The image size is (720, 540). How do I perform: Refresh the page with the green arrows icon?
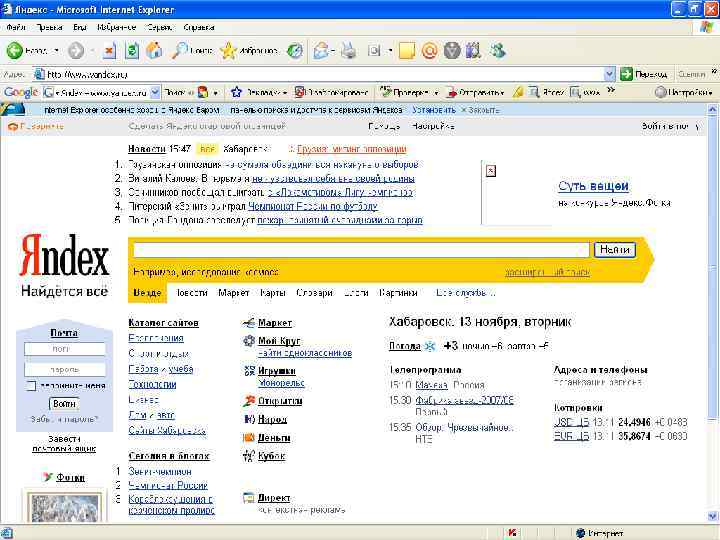pyautogui.click(x=132, y=51)
